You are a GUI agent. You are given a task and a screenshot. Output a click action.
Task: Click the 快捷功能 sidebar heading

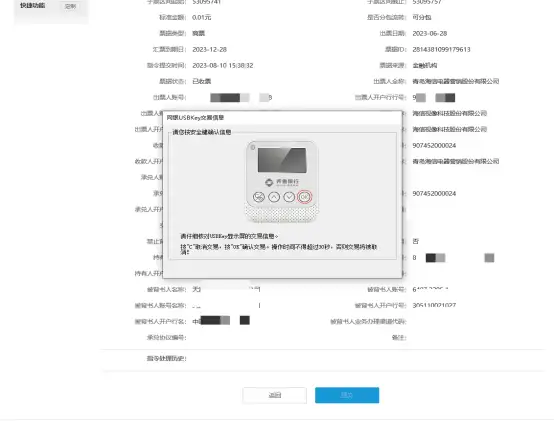33,5
